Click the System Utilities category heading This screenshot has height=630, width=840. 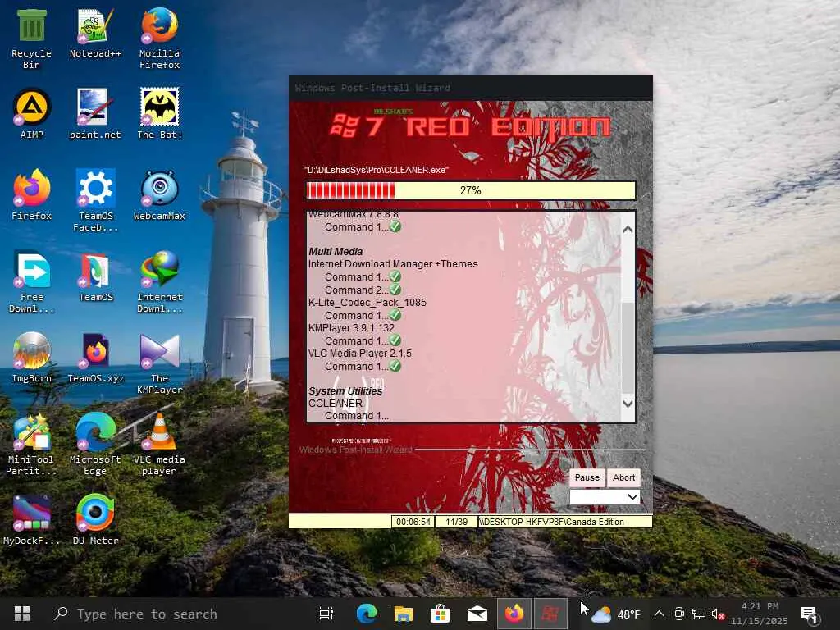pos(345,391)
